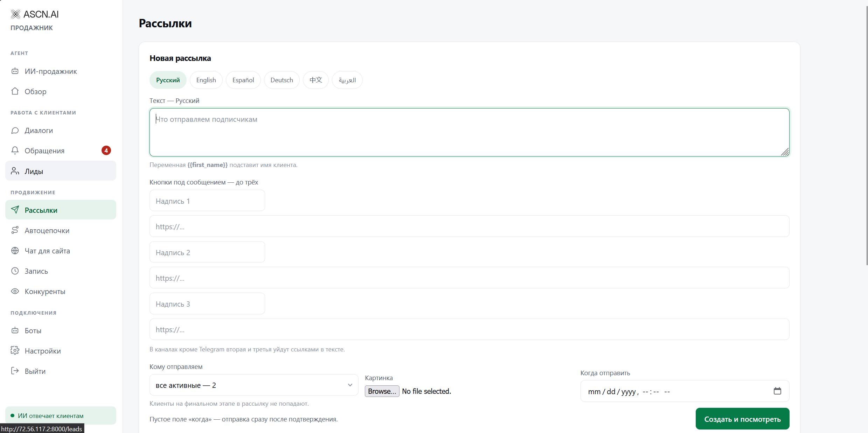Click the Конкуренты eye icon
The image size is (868, 433).
pyautogui.click(x=15, y=291)
